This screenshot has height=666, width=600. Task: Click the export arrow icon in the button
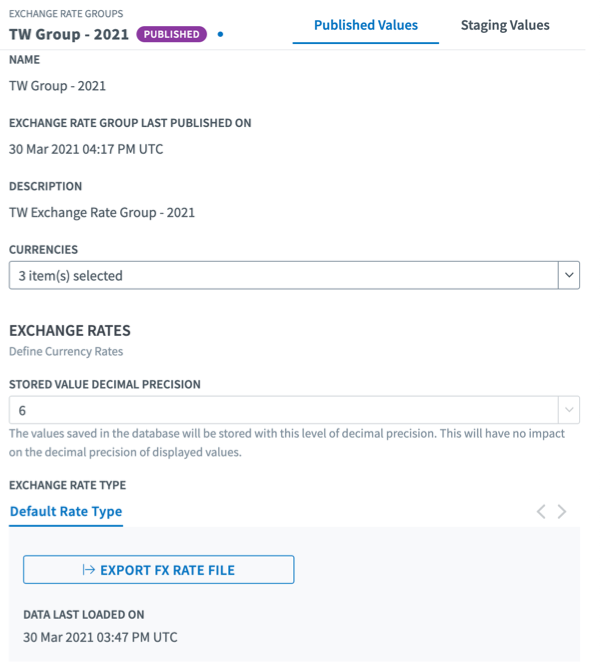(89, 570)
